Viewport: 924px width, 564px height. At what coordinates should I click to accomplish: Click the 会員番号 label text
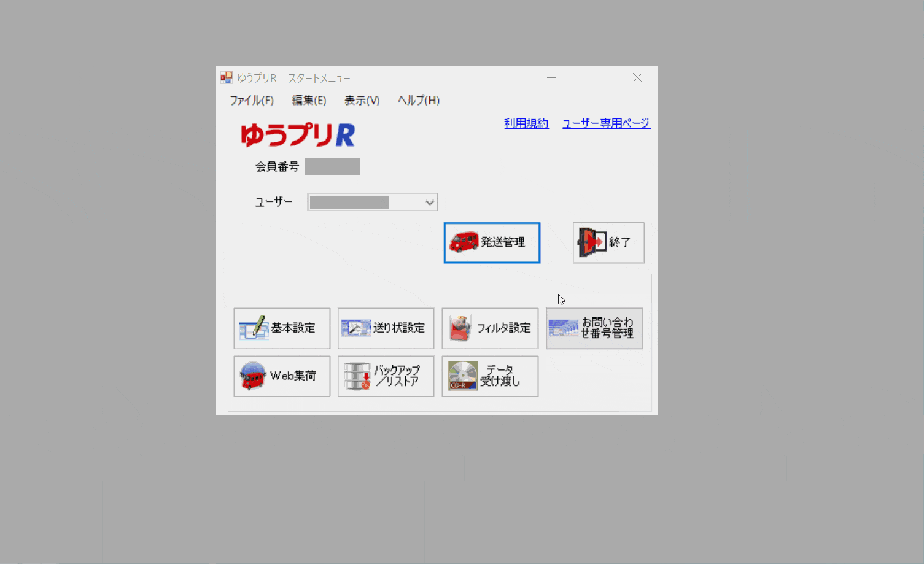[277, 166]
